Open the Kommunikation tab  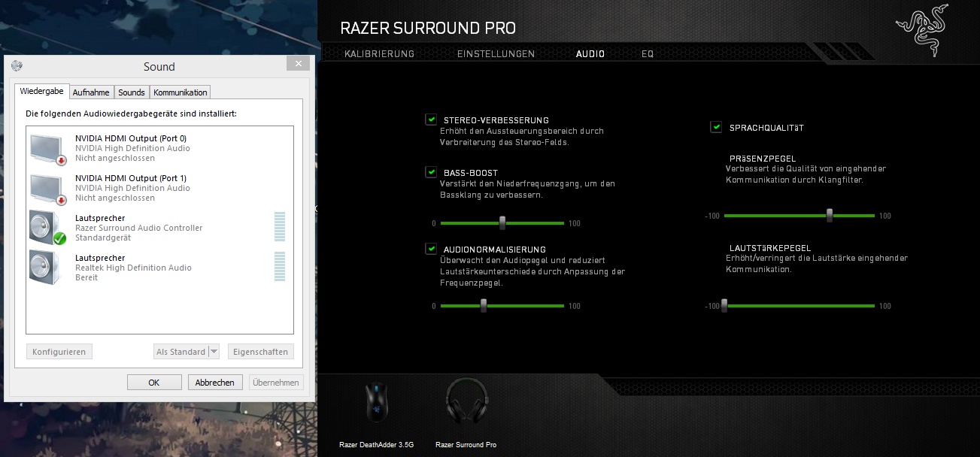181,92
